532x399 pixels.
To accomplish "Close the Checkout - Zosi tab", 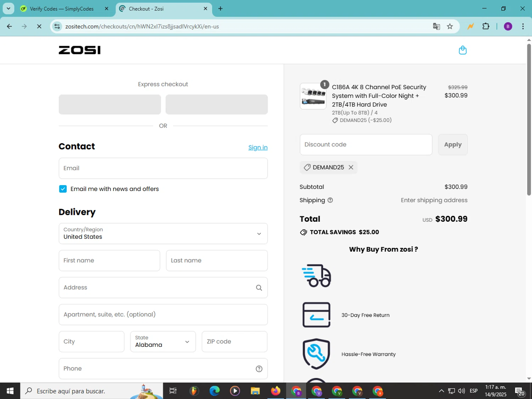I will 205,9.
